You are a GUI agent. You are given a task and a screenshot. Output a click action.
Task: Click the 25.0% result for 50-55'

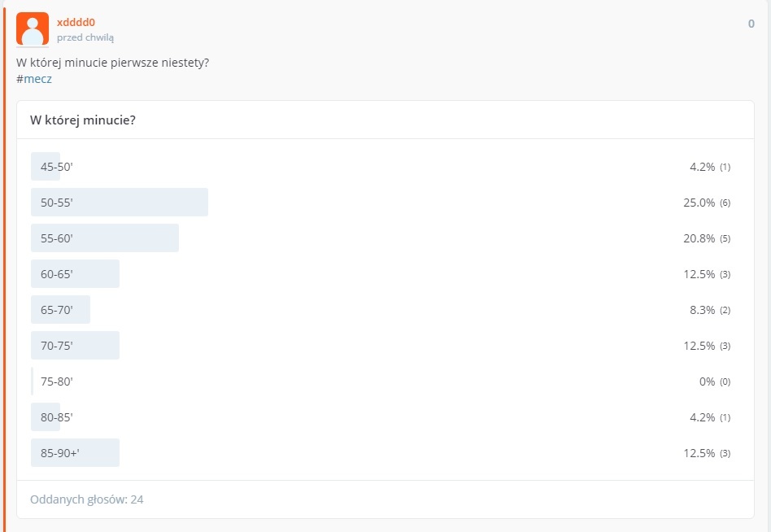(x=699, y=203)
